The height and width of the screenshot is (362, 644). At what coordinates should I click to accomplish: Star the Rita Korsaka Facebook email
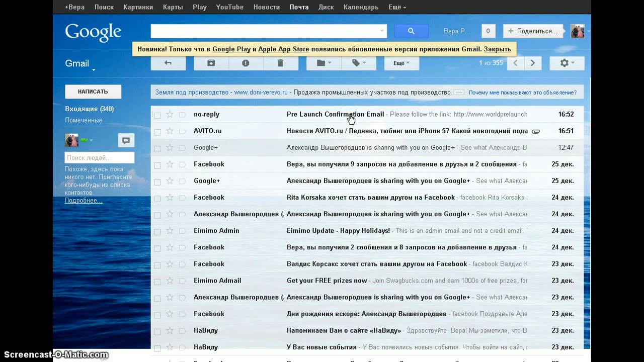[x=170, y=197]
